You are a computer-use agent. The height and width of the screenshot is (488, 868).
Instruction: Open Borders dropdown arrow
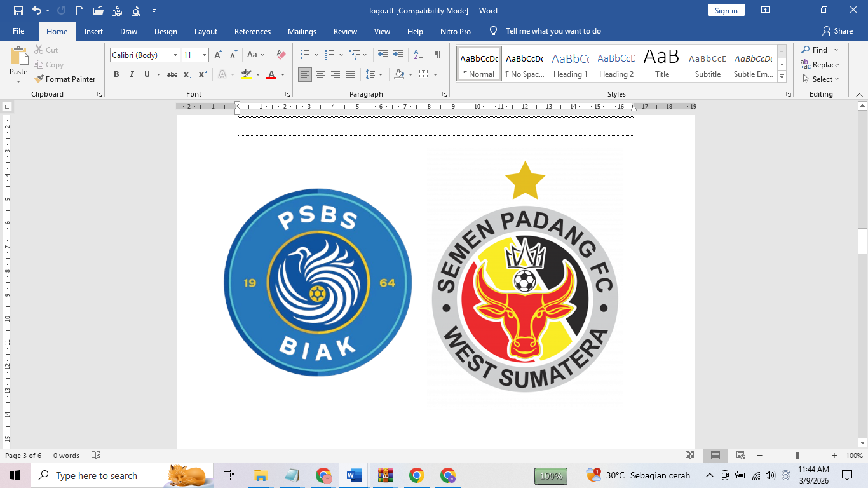[x=435, y=74]
